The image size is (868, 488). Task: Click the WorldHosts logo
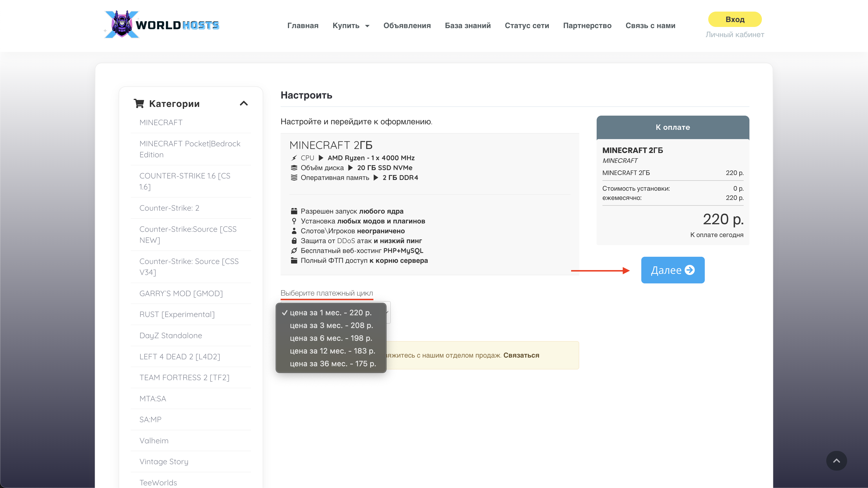tap(162, 25)
